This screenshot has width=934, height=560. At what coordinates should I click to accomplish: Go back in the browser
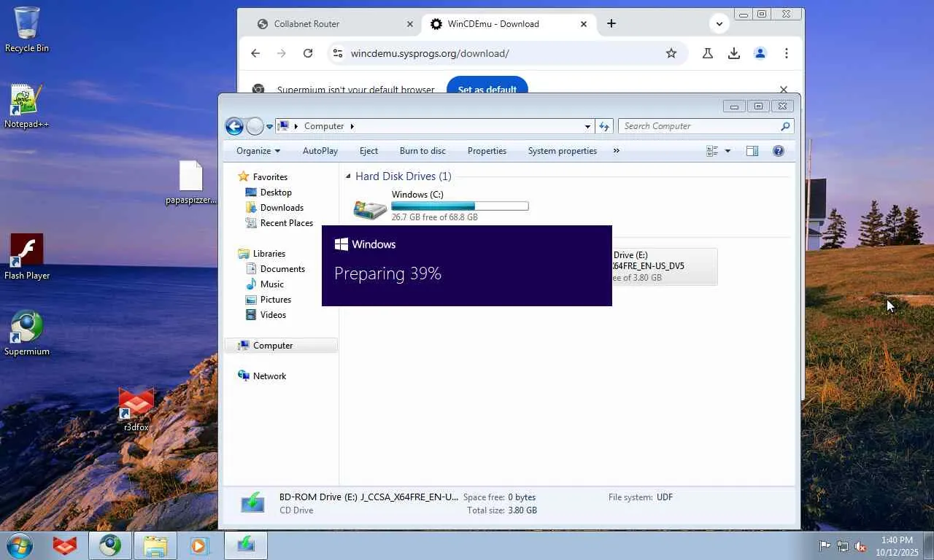(255, 53)
